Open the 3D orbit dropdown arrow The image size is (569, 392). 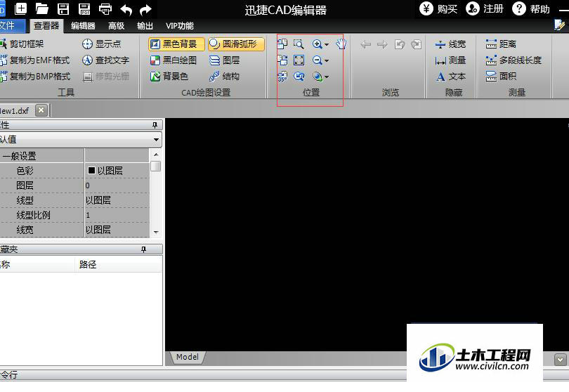pos(327,77)
